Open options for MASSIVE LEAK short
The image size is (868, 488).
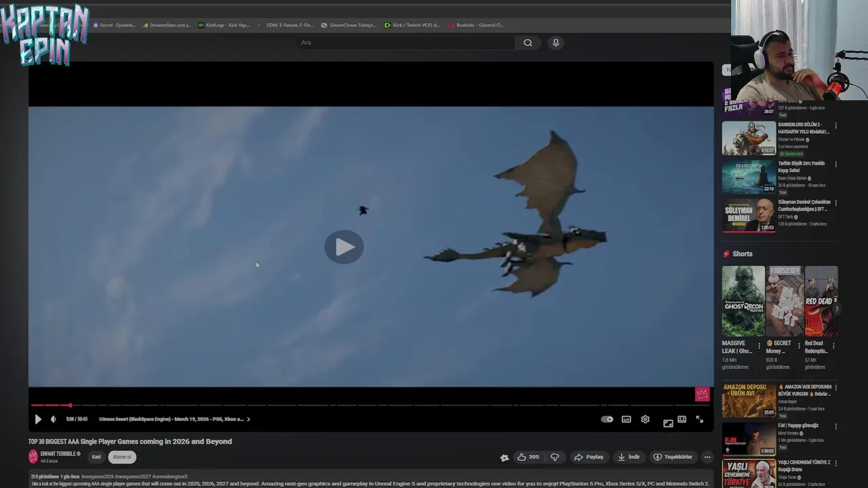coord(759,346)
